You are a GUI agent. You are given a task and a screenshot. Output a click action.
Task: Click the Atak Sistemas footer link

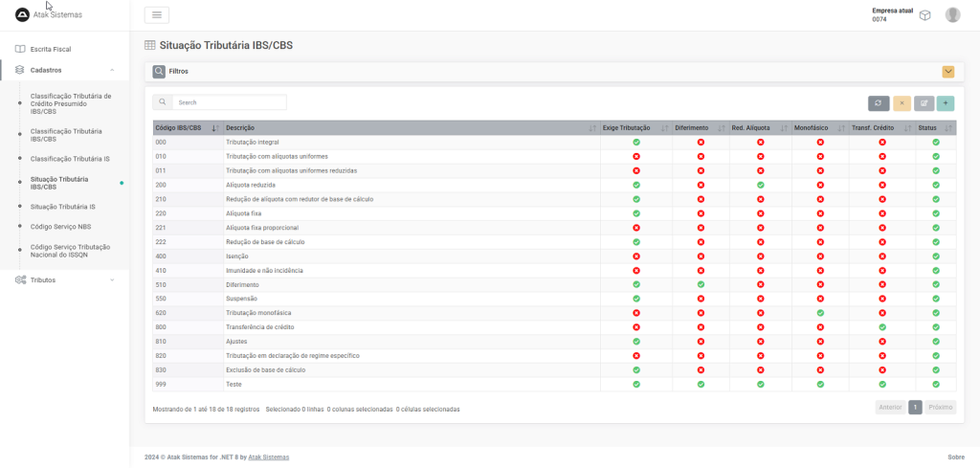tap(268, 457)
